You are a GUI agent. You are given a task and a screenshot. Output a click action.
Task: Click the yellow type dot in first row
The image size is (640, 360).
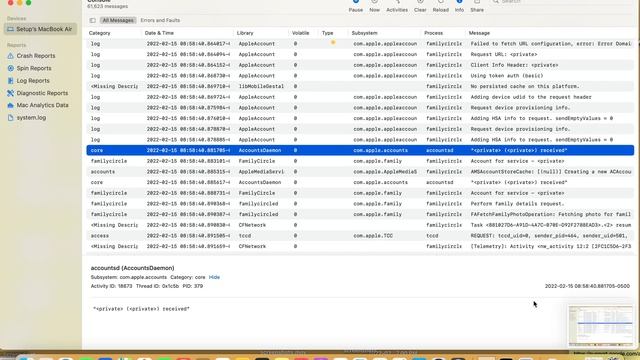pyautogui.click(x=333, y=42)
